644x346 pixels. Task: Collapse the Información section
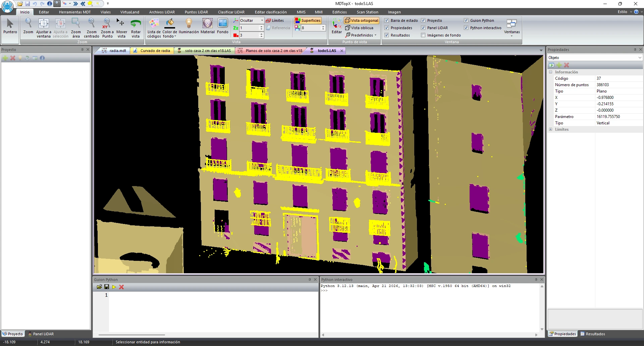tap(550, 72)
